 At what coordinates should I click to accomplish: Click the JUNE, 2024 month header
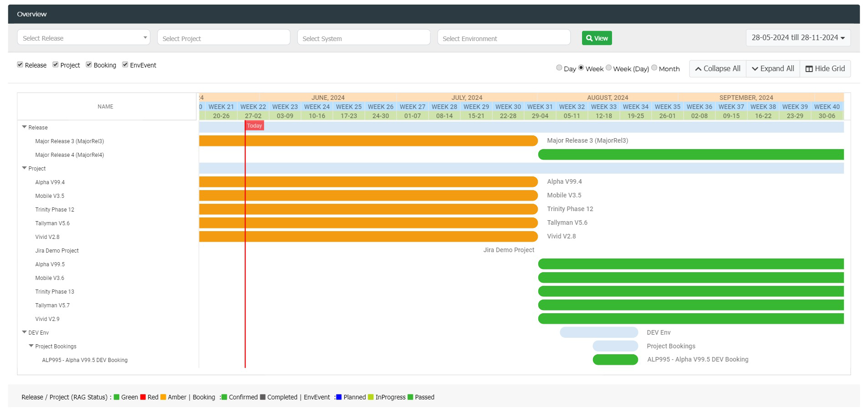coord(328,98)
